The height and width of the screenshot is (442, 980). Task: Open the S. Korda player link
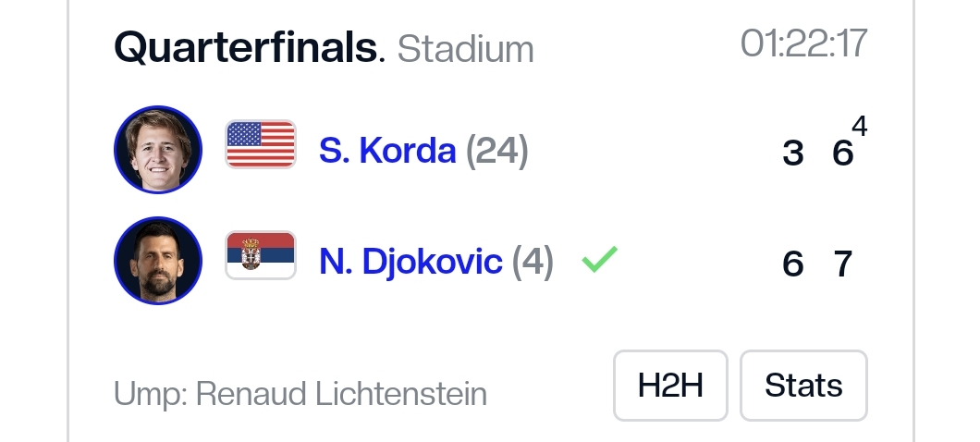[387, 150]
